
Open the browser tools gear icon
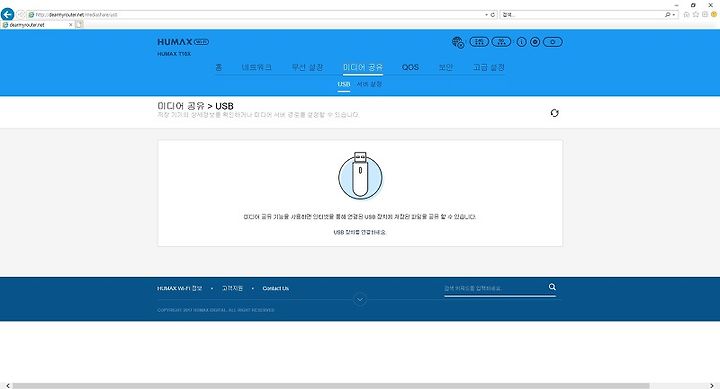705,15
